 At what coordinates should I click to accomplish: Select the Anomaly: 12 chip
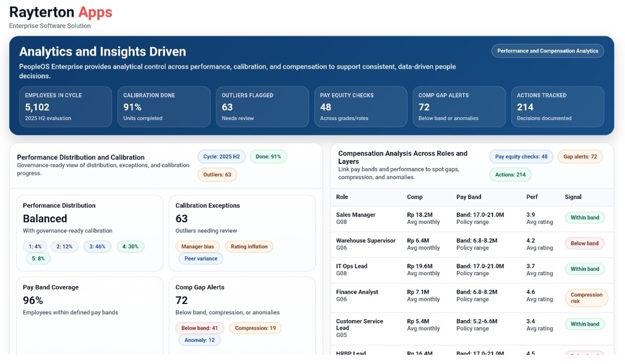tap(199, 340)
